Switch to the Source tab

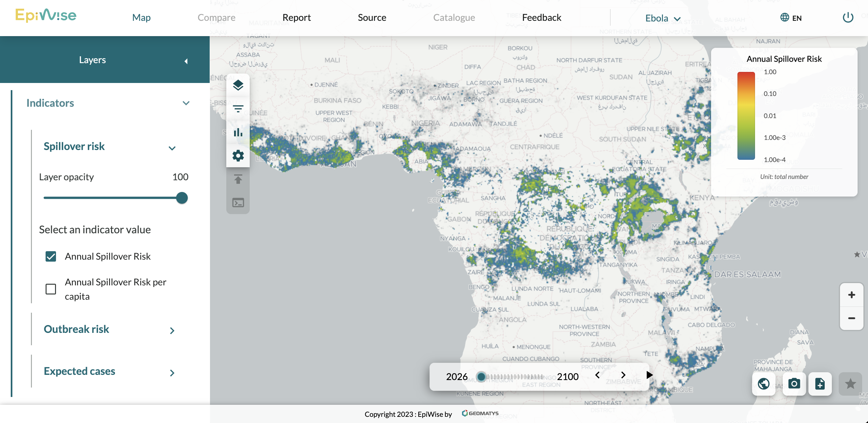click(372, 18)
